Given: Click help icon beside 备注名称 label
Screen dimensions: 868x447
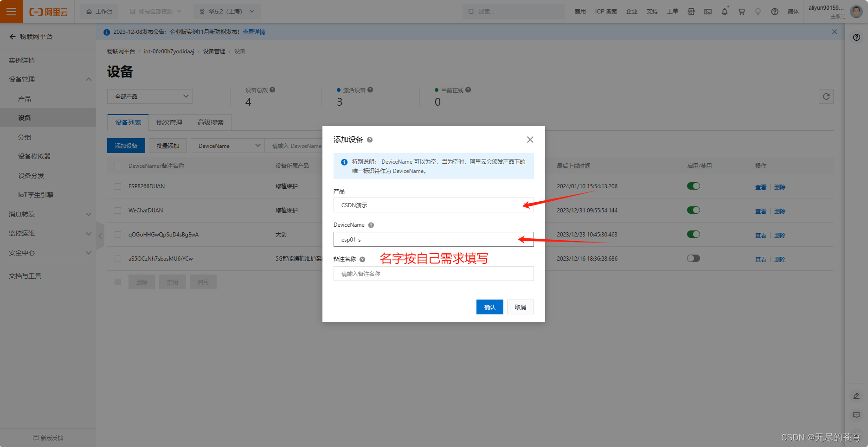Looking at the screenshot, I should (x=362, y=259).
